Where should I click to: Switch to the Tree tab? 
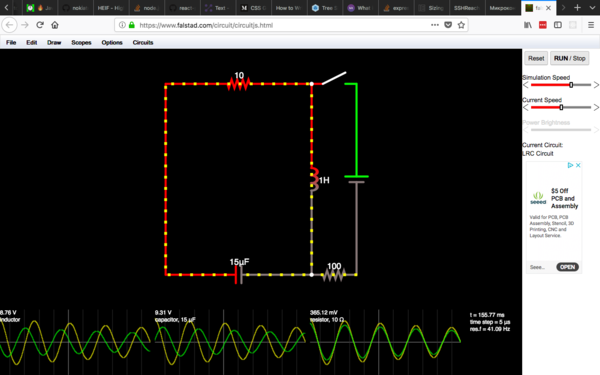(x=324, y=8)
